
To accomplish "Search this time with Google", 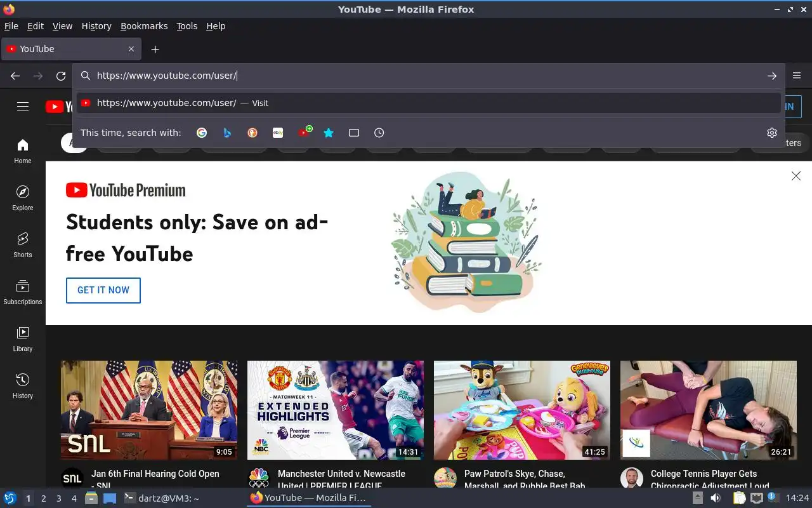I will (x=202, y=133).
